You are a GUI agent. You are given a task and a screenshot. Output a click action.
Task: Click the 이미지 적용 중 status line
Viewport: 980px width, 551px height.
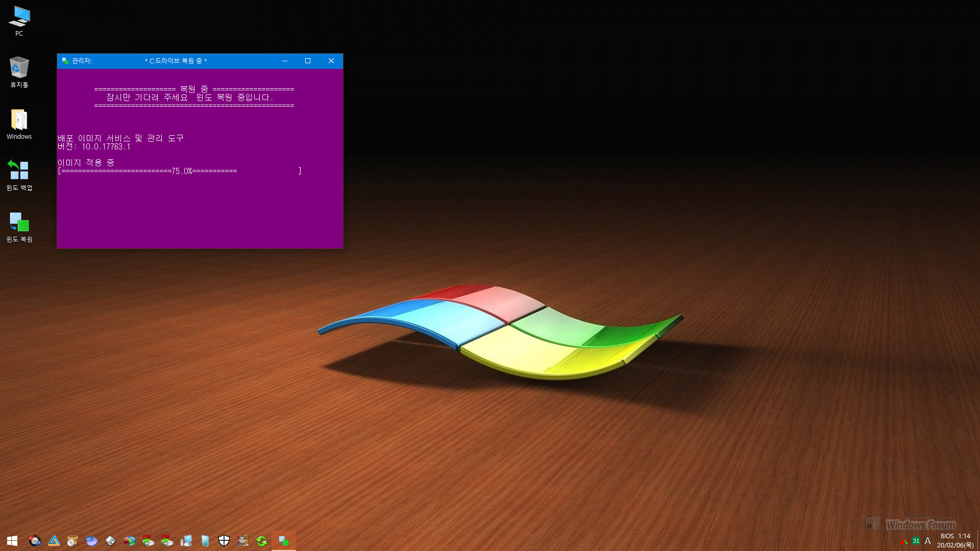click(x=86, y=163)
